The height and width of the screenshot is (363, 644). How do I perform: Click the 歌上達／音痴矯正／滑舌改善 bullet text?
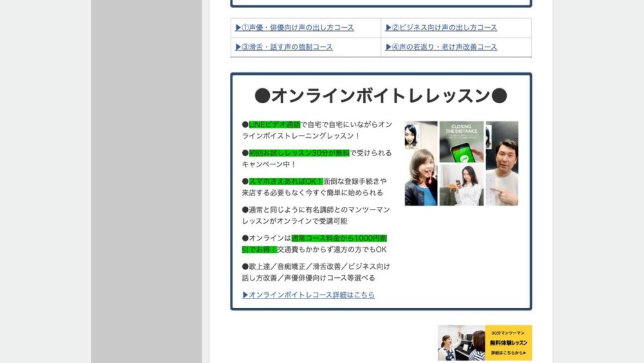pyautogui.click(x=316, y=272)
